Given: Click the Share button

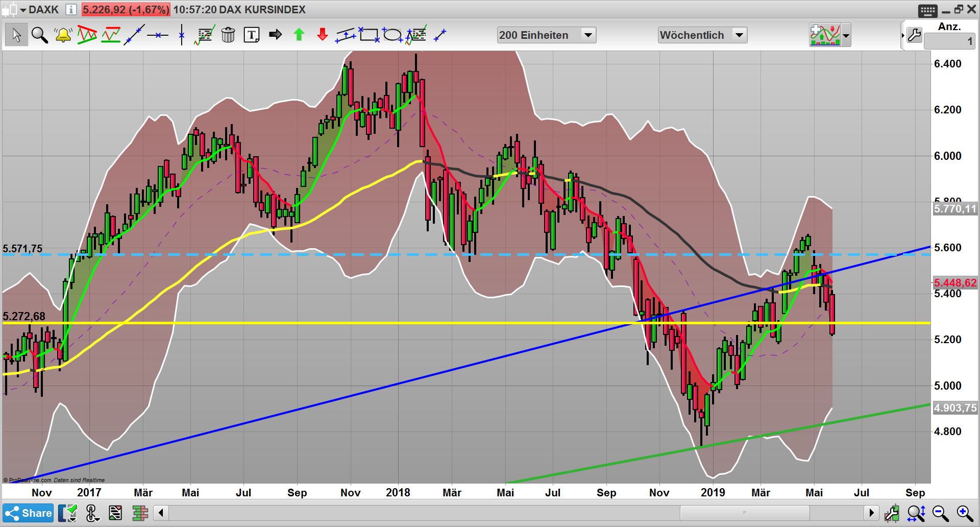Looking at the screenshot, I should coord(29,513).
